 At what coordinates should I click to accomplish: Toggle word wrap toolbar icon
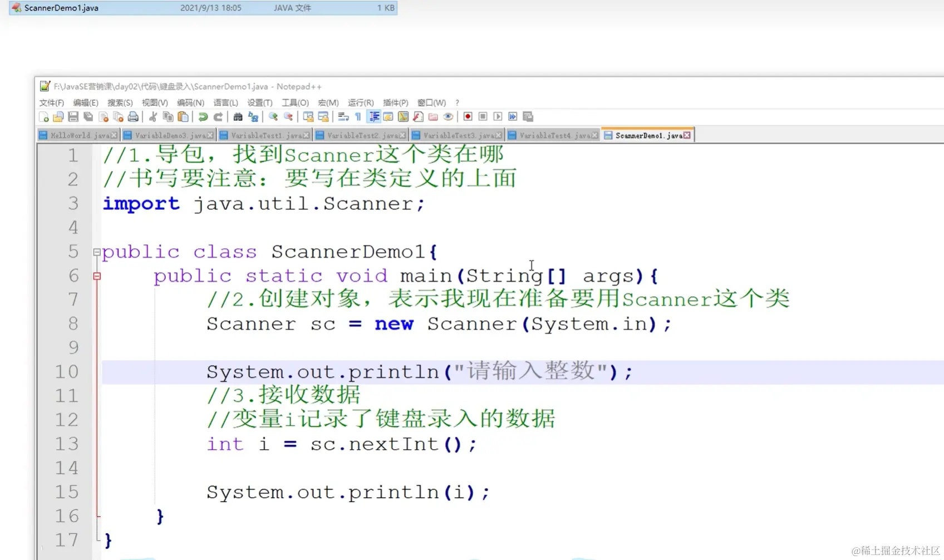pyautogui.click(x=343, y=116)
